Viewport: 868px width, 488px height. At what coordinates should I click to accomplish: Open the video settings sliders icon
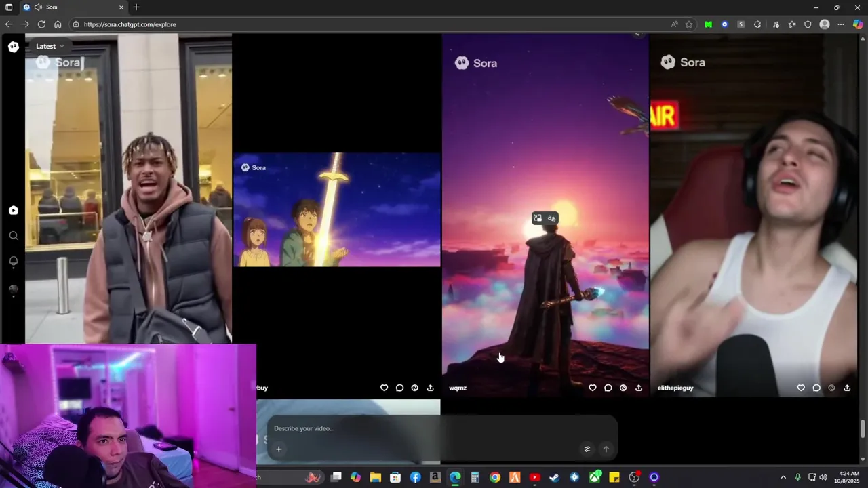pos(587,449)
